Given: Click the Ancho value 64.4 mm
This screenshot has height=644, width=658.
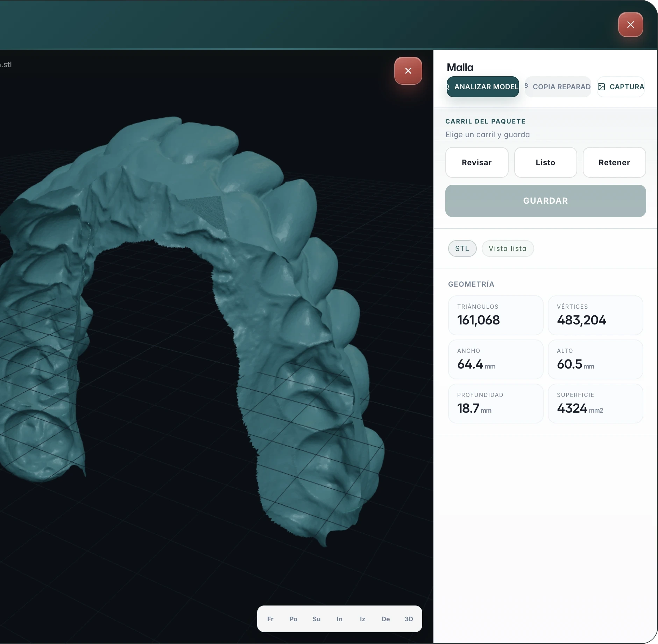Looking at the screenshot, I should click(476, 364).
